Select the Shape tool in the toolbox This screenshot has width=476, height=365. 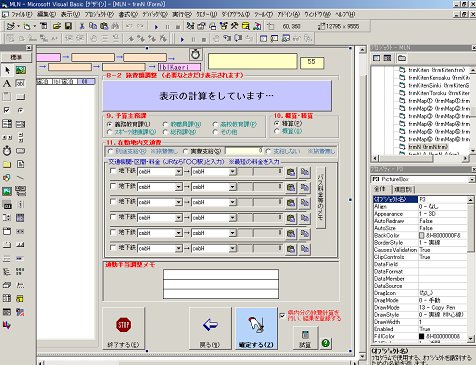7,177
